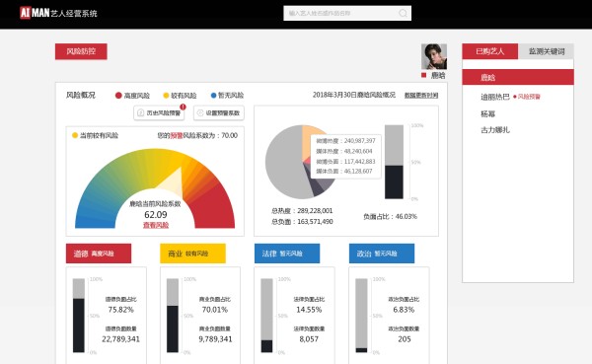The width and height of the screenshot is (592, 364).
Task: Click the dark slice of the pie chart
Action: [316, 185]
